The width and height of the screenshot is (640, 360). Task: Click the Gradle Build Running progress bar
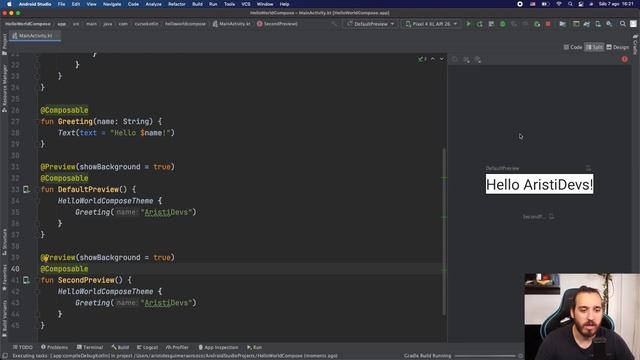485,356
